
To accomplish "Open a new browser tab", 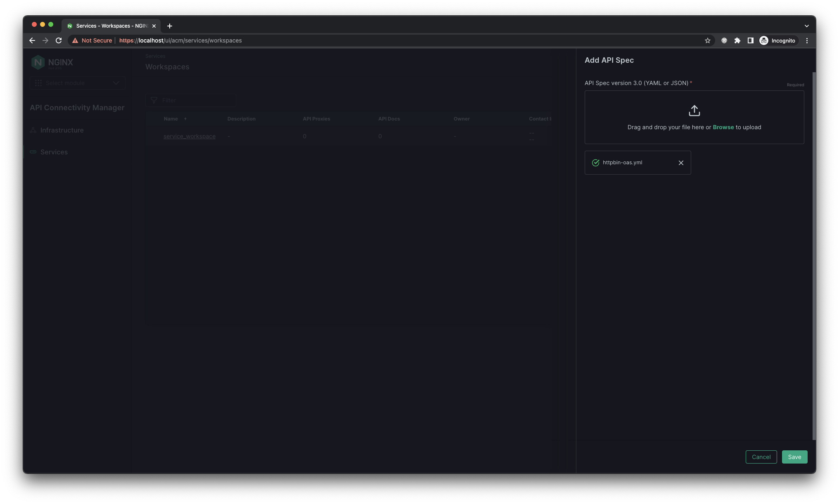I will click(169, 26).
